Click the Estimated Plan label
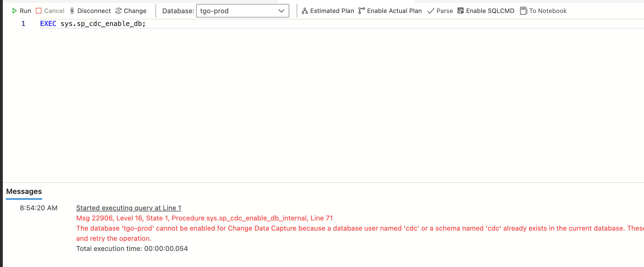 point(332,11)
